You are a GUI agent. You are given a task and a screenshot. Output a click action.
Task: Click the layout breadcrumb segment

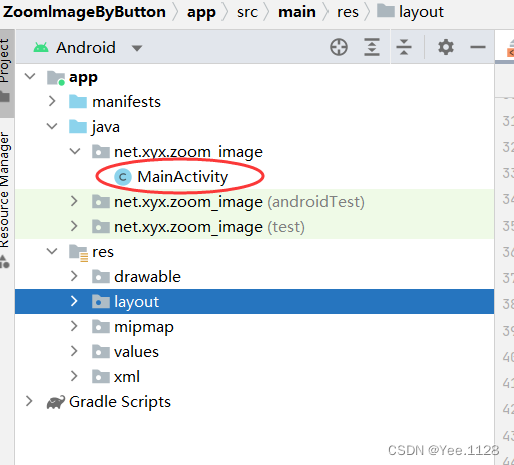point(421,13)
